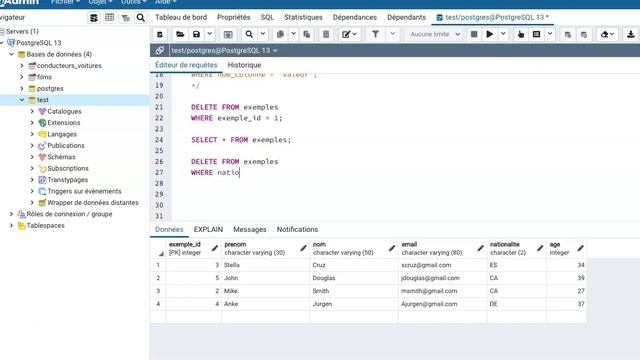
Task: Click the filter funnel icon
Action: (375, 34)
